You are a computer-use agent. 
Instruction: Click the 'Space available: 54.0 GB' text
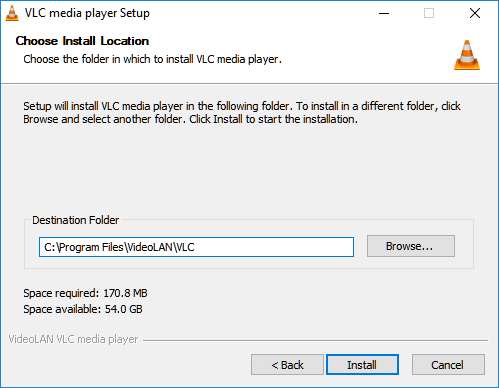coord(83,309)
